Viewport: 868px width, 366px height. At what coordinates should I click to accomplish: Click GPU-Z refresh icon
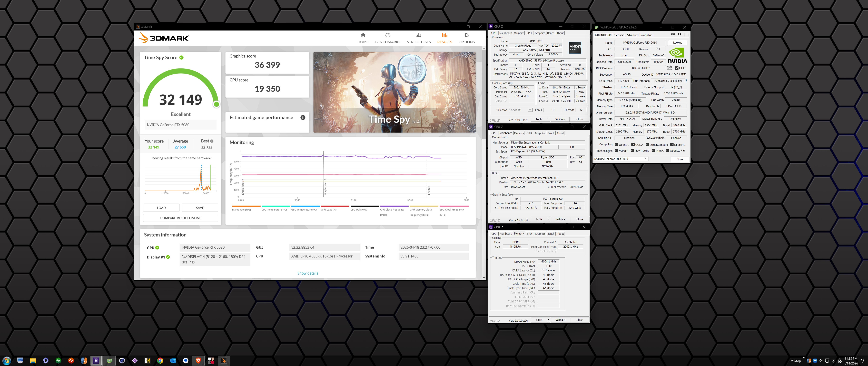679,34
